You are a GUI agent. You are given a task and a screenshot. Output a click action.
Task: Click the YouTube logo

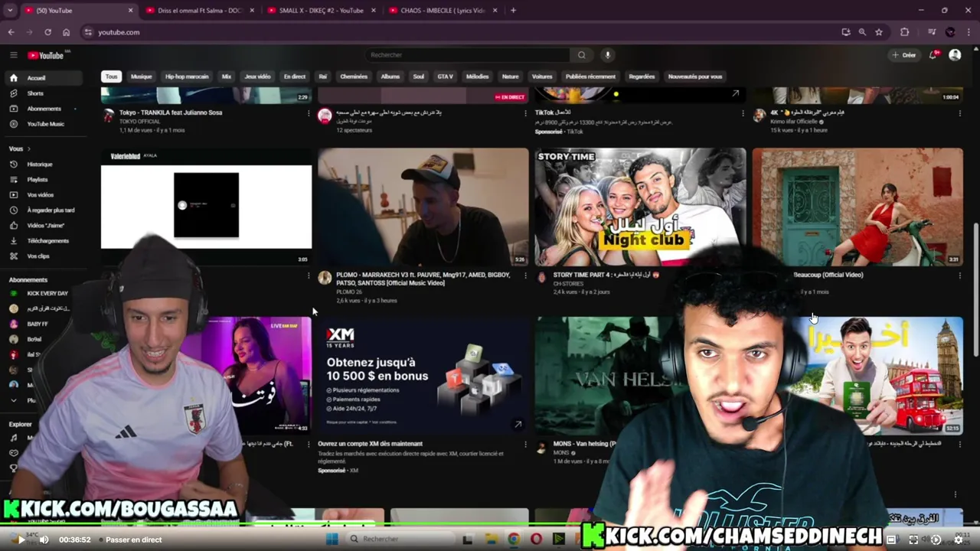click(x=46, y=55)
